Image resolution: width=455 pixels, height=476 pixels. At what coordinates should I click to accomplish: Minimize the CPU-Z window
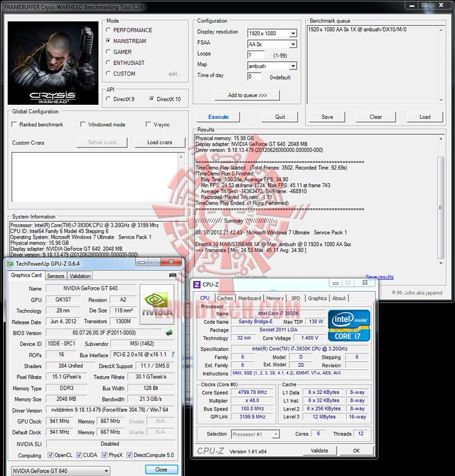tap(336, 283)
